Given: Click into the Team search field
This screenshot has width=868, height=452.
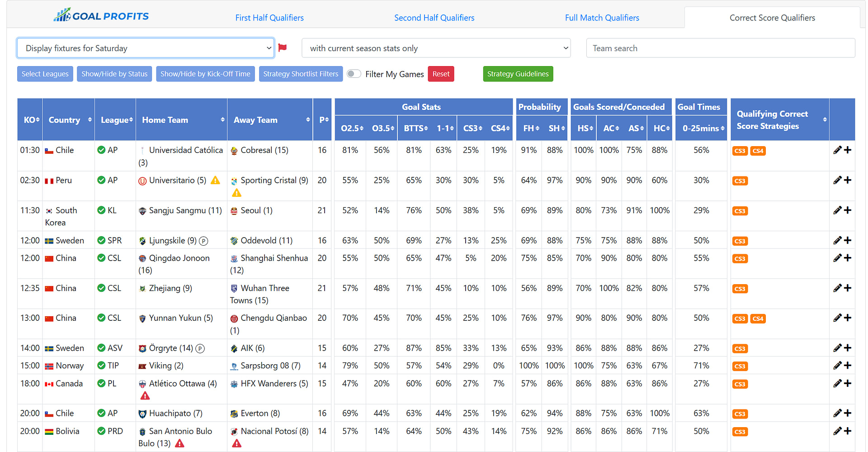Looking at the screenshot, I should tap(721, 48).
